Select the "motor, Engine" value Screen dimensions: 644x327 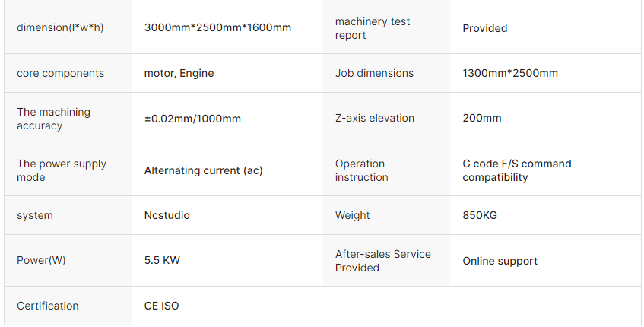click(179, 74)
